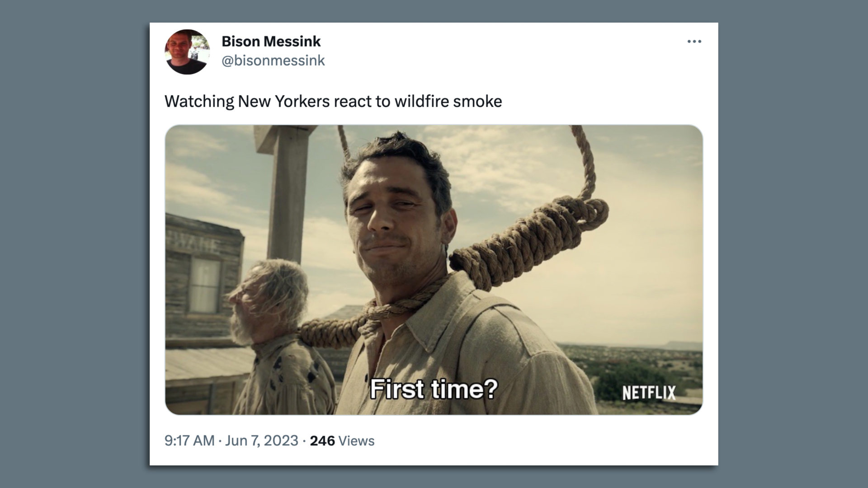Screen dimensions: 868x488
Task: Click the display name Bison Messink
Action: pyautogui.click(x=271, y=41)
